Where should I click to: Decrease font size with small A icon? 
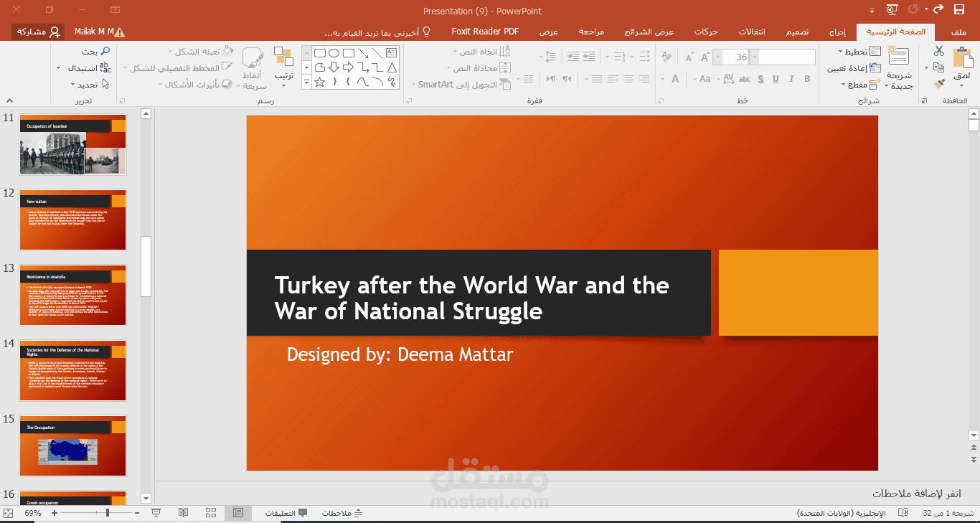(x=689, y=57)
